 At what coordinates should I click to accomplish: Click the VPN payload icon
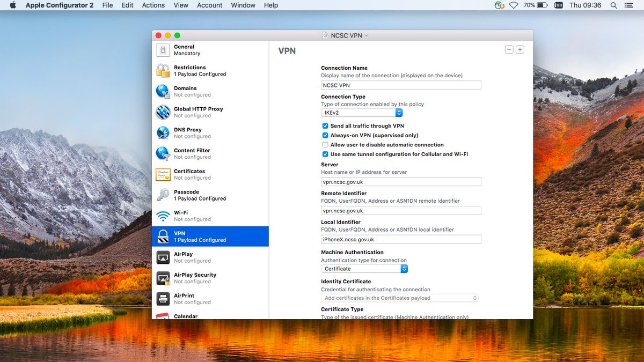tap(163, 237)
